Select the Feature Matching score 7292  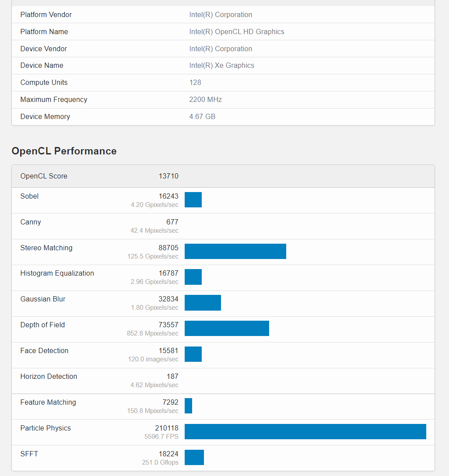[170, 402]
